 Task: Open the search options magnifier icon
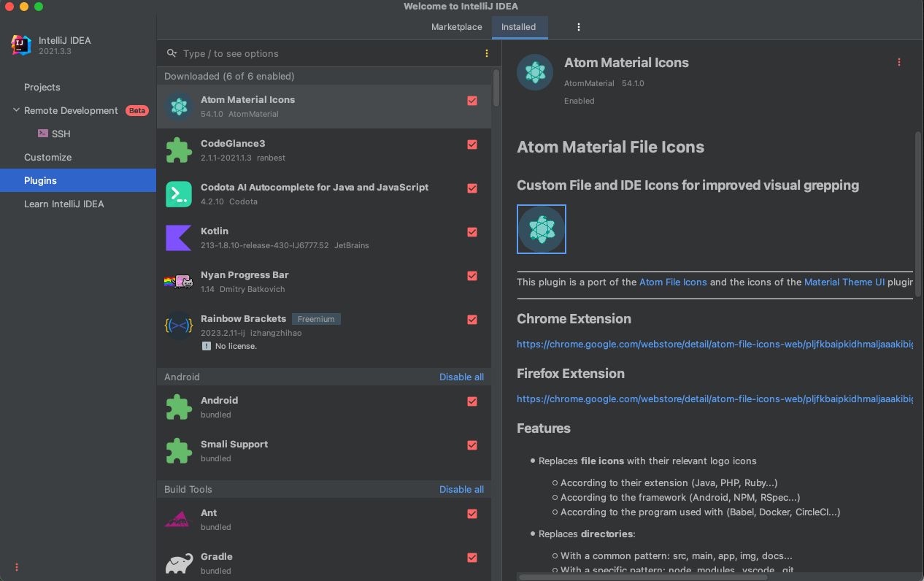pyautogui.click(x=172, y=53)
